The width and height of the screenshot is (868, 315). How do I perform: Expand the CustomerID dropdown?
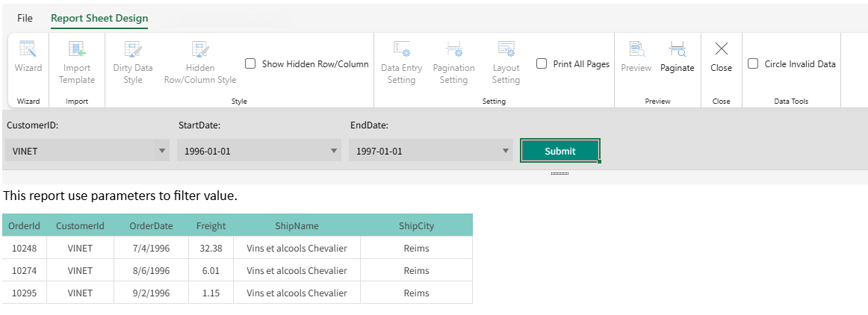coord(162,151)
